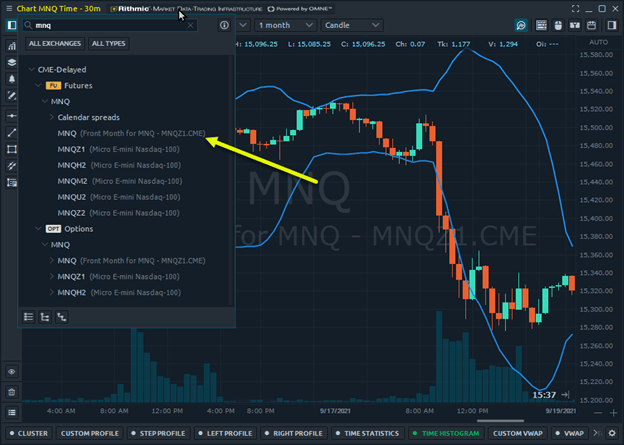Viewport: 624px width, 445px height.
Task: Open chart settings gear icon
Action: (x=612, y=433)
